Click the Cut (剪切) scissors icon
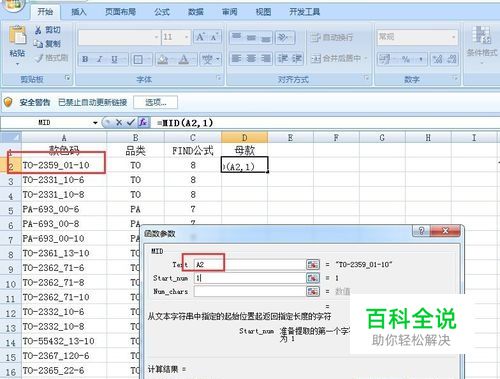This screenshot has width=500, height=379. [38, 30]
